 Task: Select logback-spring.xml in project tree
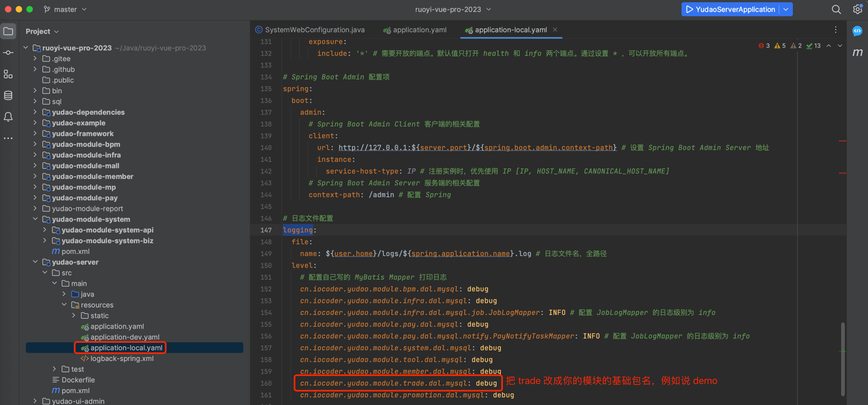point(122,358)
